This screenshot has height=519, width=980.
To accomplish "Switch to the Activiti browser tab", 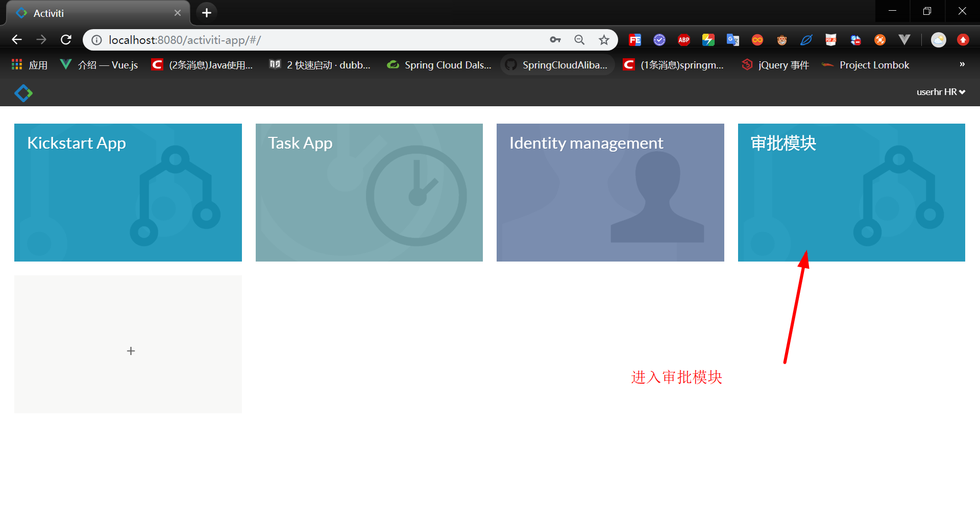I will tap(92, 13).
